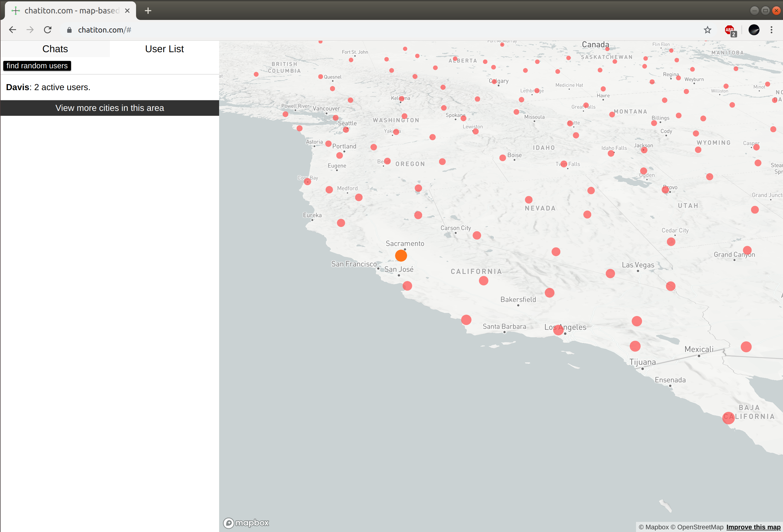Open the browser profile avatar
783x532 pixels.
pyautogui.click(x=754, y=30)
